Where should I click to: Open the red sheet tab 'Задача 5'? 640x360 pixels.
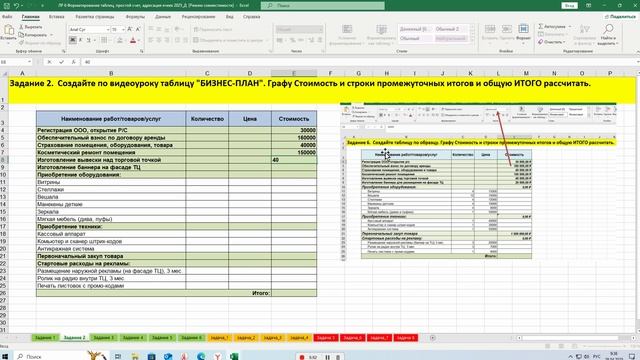pyautogui.click(x=326, y=338)
